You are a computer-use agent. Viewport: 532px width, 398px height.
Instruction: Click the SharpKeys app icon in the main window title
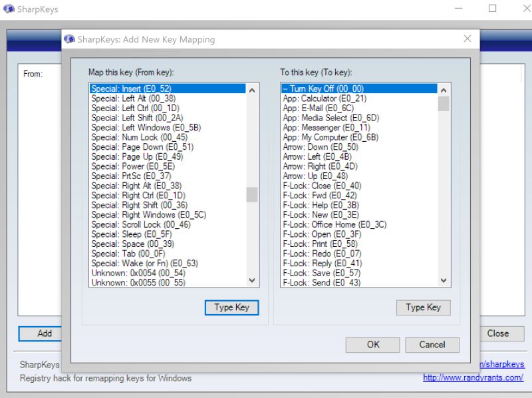click(9, 9)
